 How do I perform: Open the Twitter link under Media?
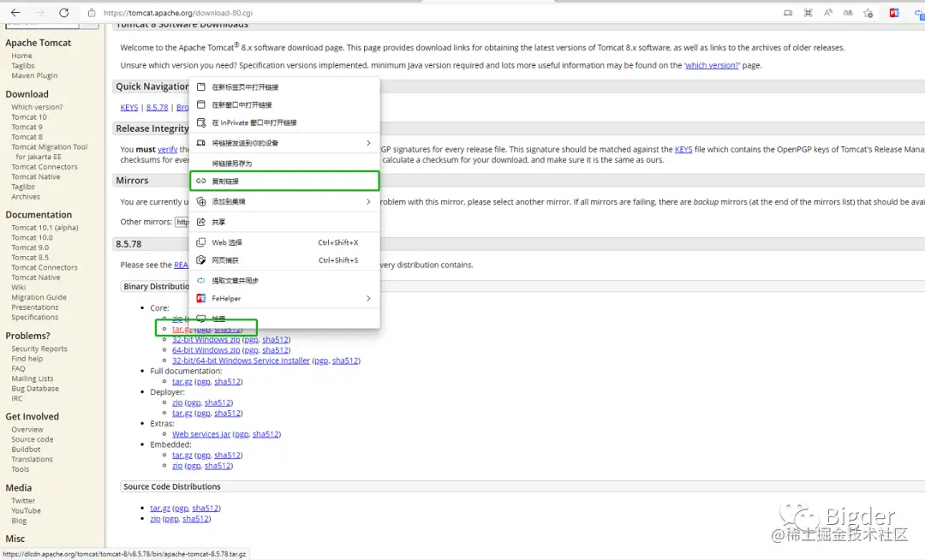(24, 500)
